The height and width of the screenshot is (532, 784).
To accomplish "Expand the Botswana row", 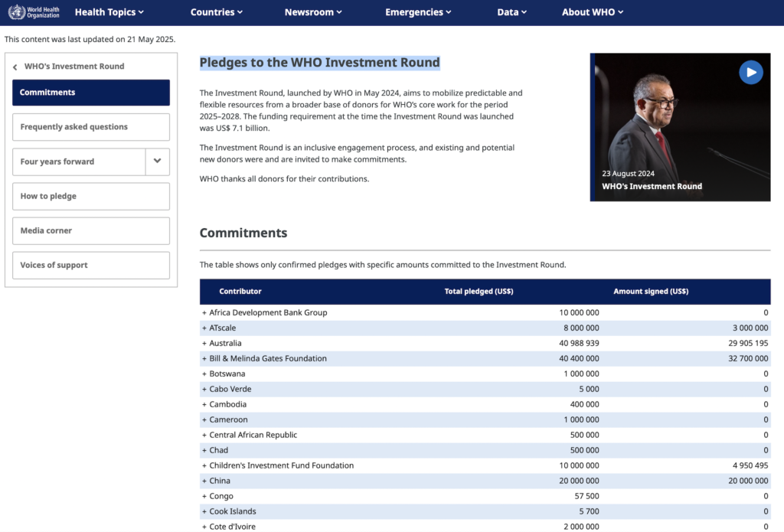I will [204, 374].
